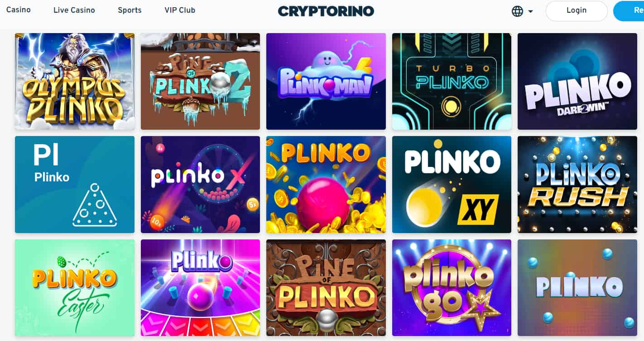Launch the Plinko XY game

point(452,185)
